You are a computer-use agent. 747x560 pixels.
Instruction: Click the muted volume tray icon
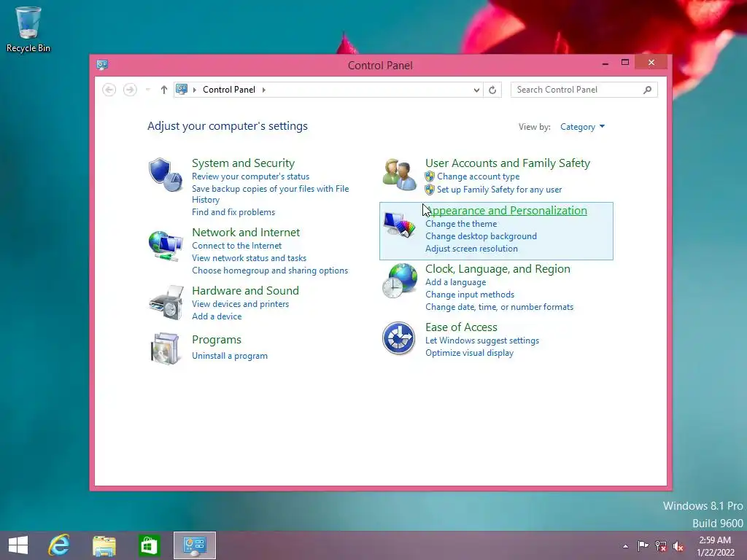tap(678, 545)
